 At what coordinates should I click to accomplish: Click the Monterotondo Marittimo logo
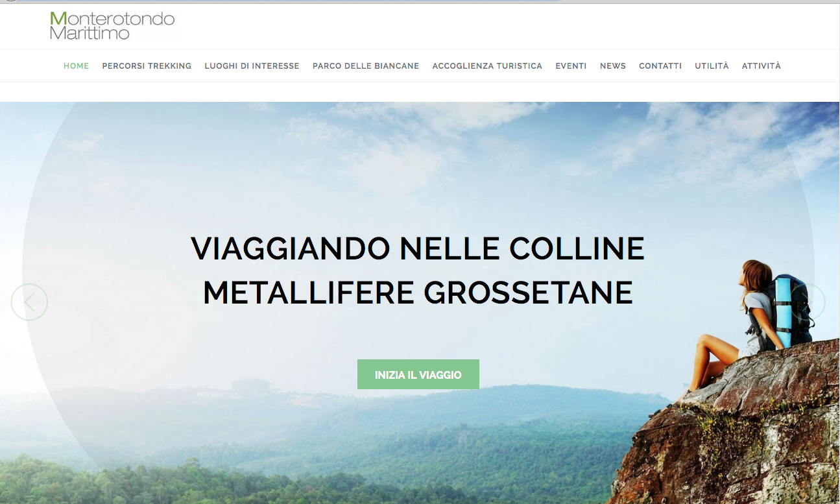112,26
